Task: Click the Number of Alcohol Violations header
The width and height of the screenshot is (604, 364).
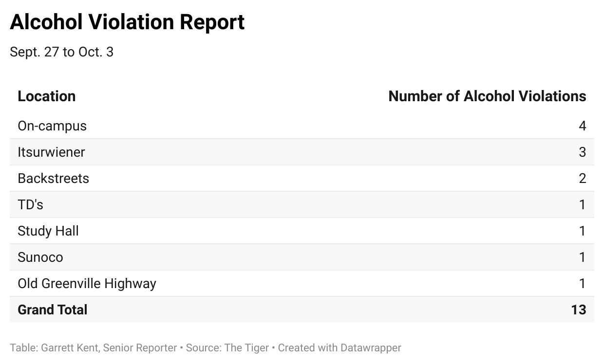Action: coord(487,96)
